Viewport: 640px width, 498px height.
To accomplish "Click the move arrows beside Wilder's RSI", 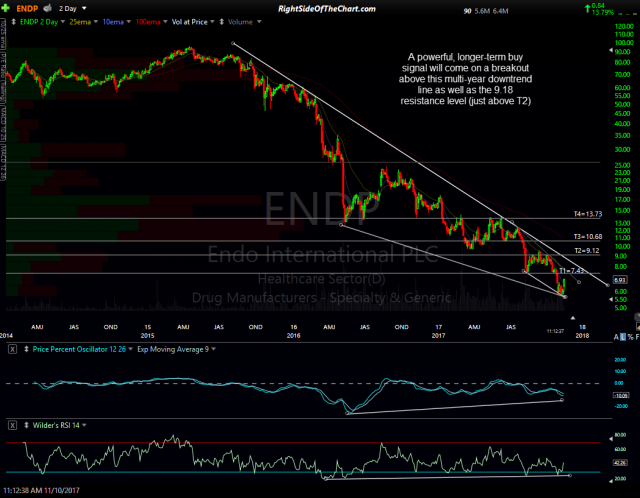I will (27, 425).
